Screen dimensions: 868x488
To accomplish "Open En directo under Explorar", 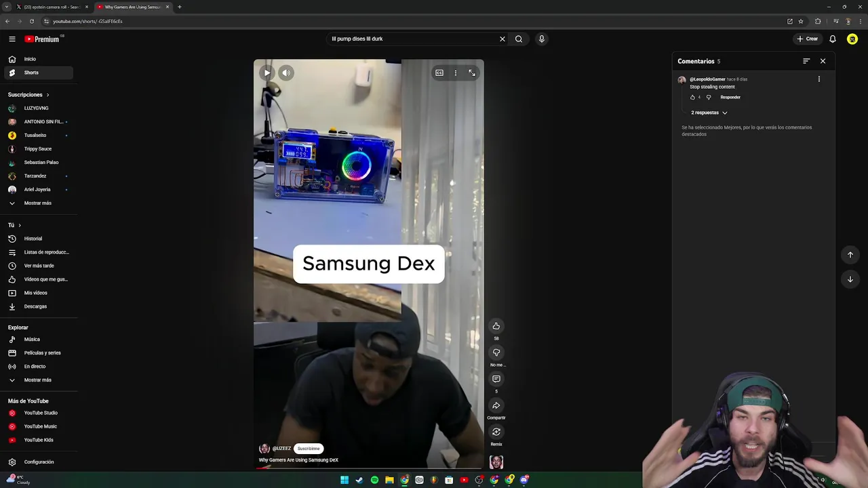I will pyautogui.click(x=39, y=367).
